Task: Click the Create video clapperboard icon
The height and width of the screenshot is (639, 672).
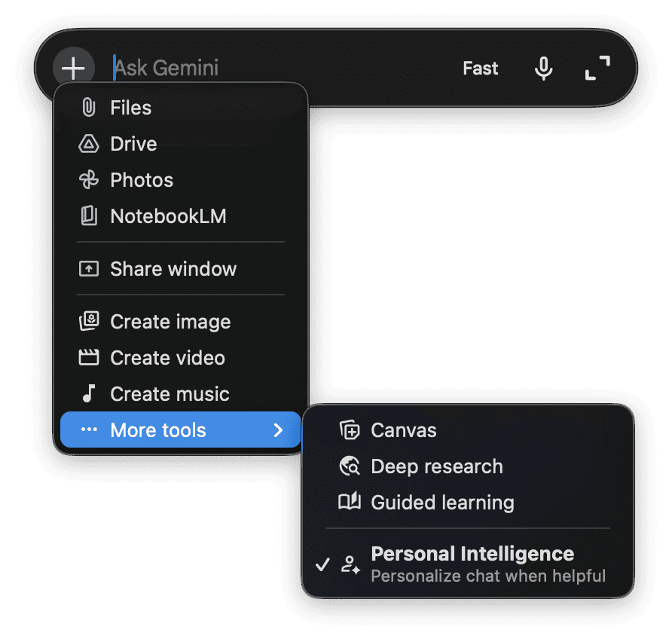Action: [x=89, y=358]
